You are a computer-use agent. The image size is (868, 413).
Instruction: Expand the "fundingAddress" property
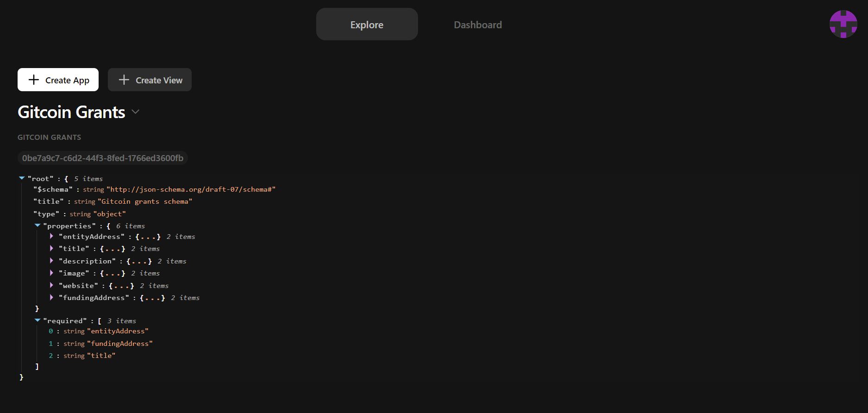(51, 297)
